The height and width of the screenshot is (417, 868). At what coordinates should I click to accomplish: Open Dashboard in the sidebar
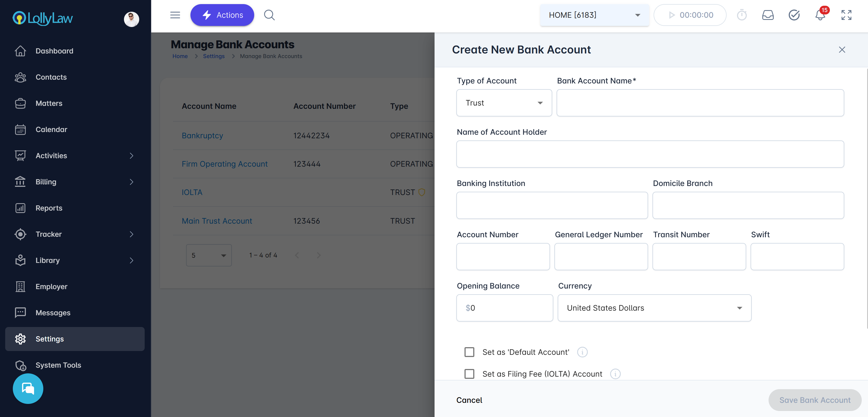click(x=75, y=51)
